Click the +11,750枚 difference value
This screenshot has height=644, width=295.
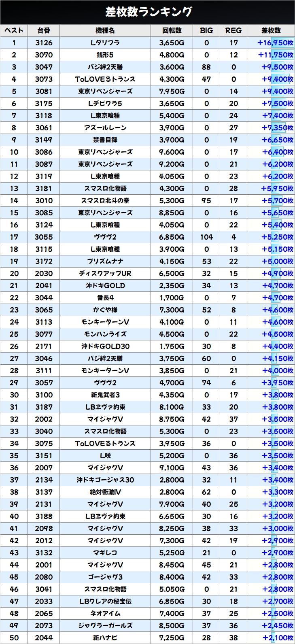click(x=275, y=55)
